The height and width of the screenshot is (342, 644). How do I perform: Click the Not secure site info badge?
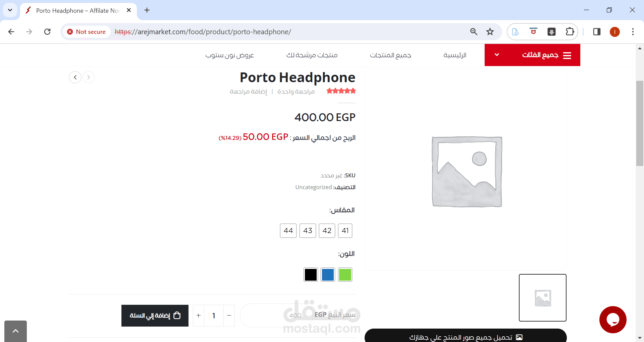coord(87,32)
